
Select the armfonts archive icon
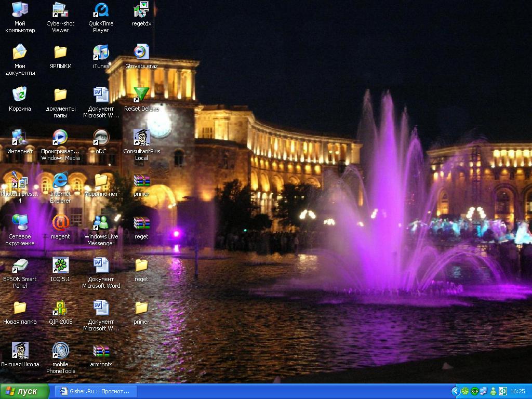point(101,351)
